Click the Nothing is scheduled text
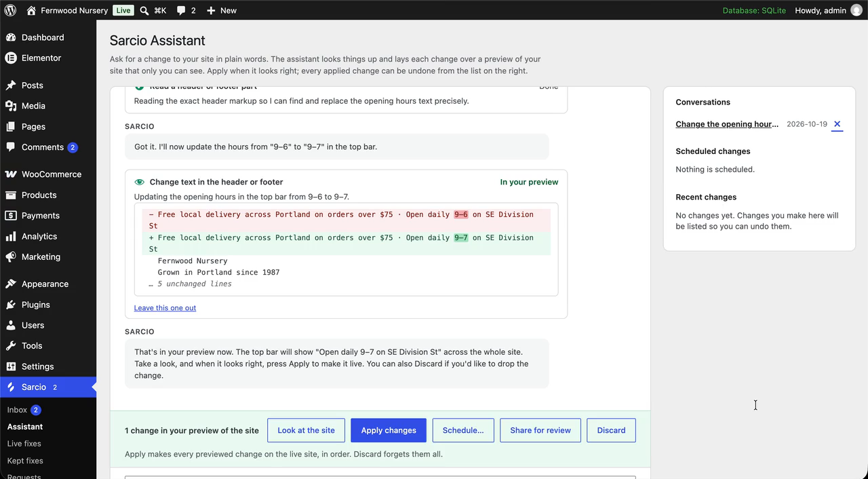This screenshot has height=479, width=868. [x=715, y=170]
